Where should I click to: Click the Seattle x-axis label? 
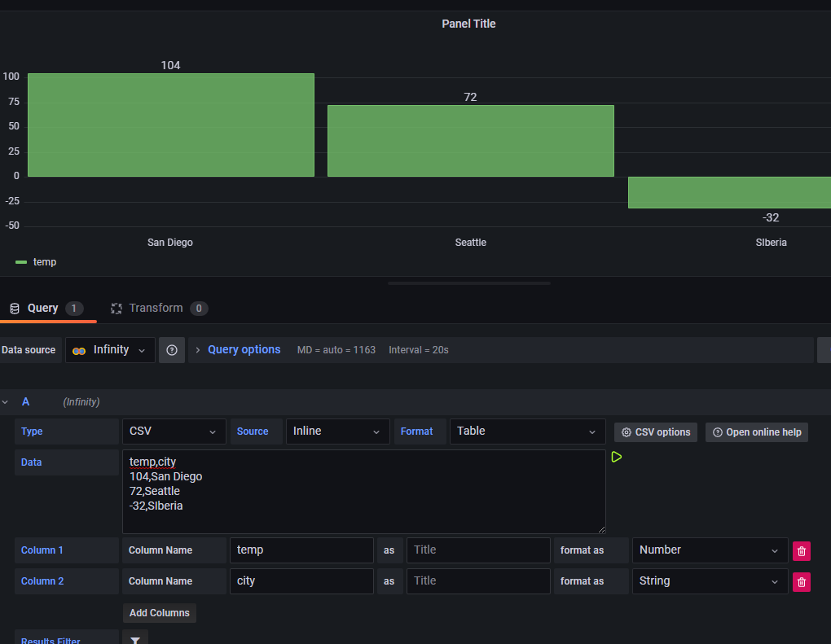click(x=471, y=243)
